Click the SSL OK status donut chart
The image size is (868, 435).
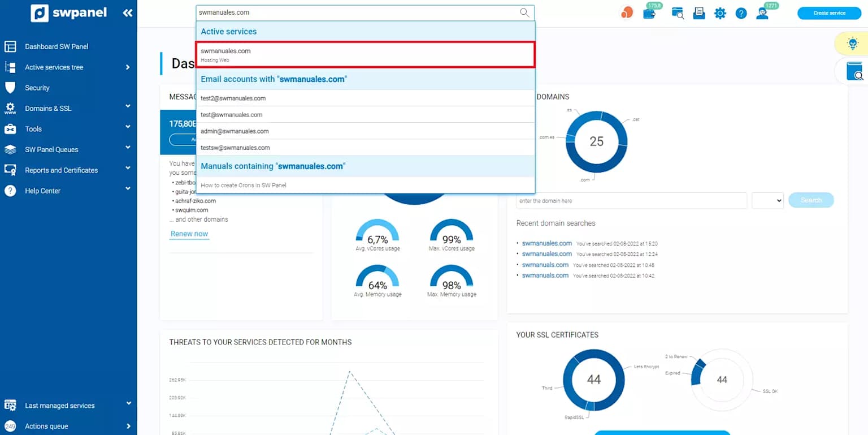point(722,380)
